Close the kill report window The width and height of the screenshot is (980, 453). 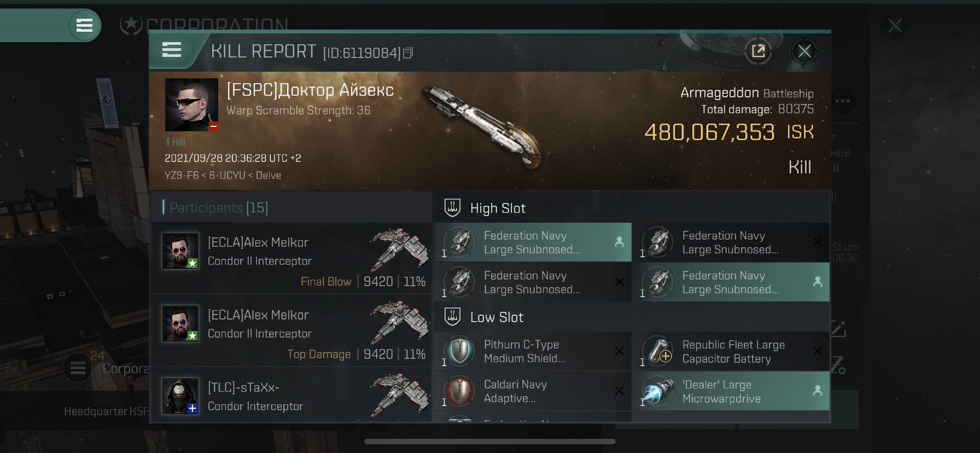(x=804, y=51)
